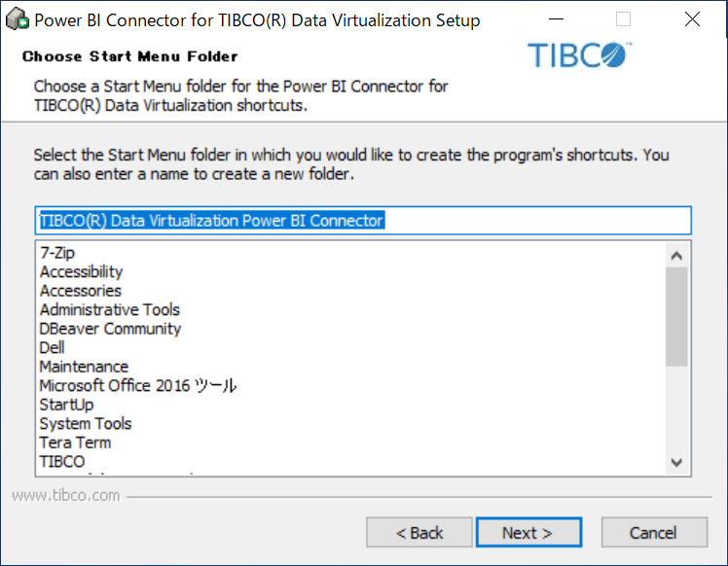Go back with the < Back button

tap(419, 533)
